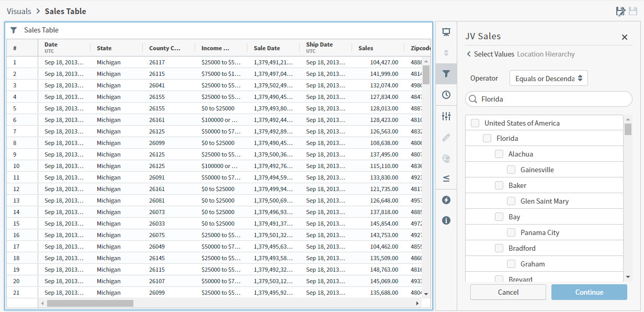Click the table's horizontal scrollbar thumb
Screen dimensions: 644x312
(90, 303)
